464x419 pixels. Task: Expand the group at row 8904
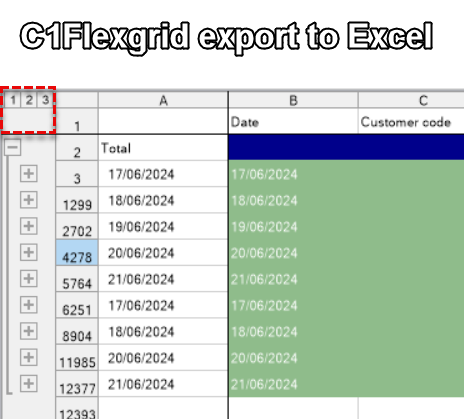coord(28,331)
